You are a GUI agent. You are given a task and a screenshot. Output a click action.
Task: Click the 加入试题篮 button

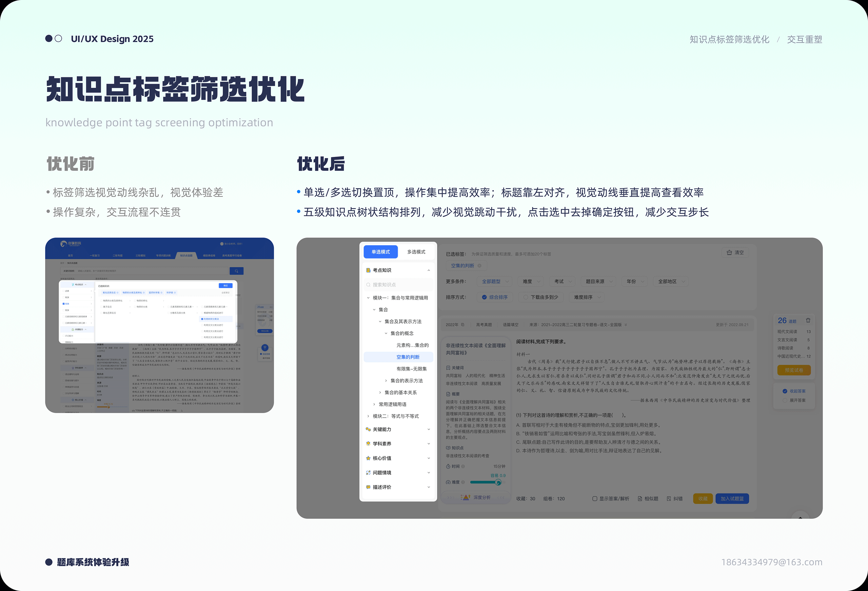tap(732, 498)
